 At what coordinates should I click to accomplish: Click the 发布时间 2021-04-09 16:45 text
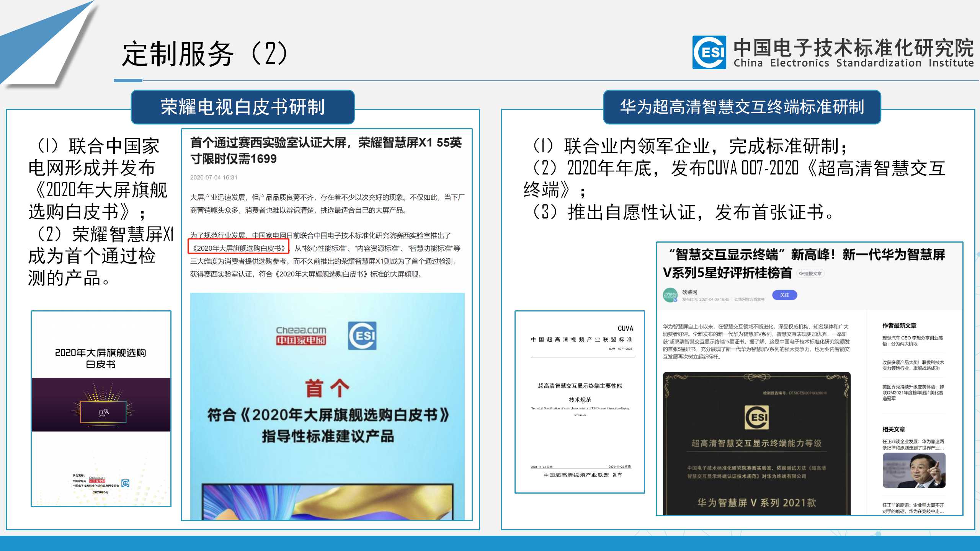click(705, 300)
